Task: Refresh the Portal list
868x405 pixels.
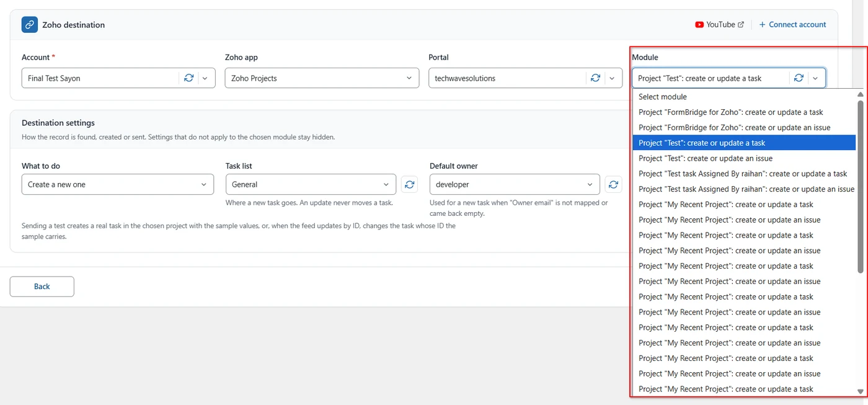Action: point(595,78)
